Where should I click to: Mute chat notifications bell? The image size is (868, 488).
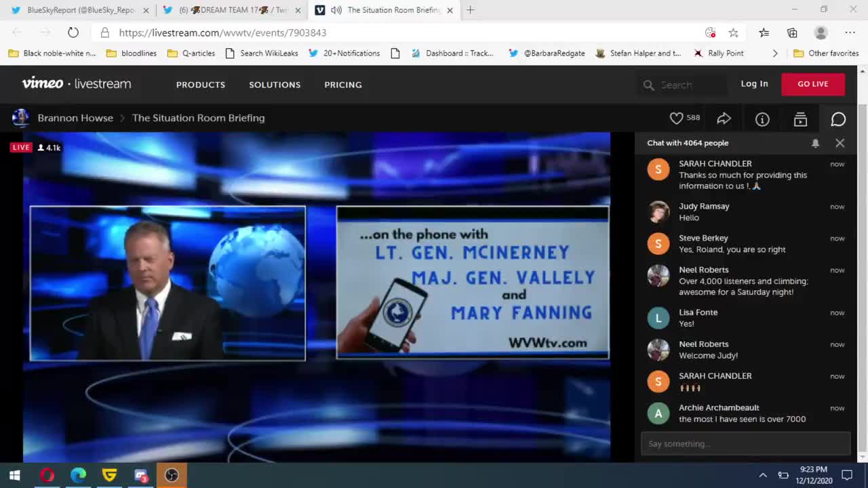coord(815,143)
